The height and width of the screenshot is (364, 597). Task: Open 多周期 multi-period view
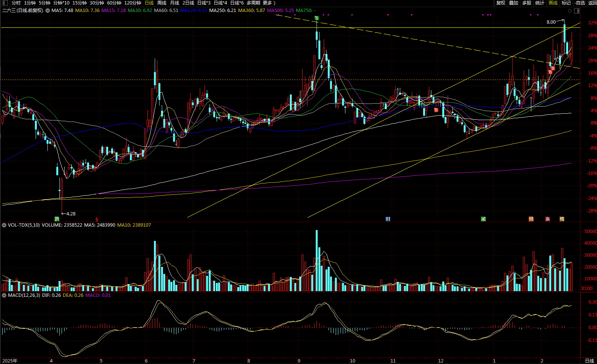(x=253, y=3)
